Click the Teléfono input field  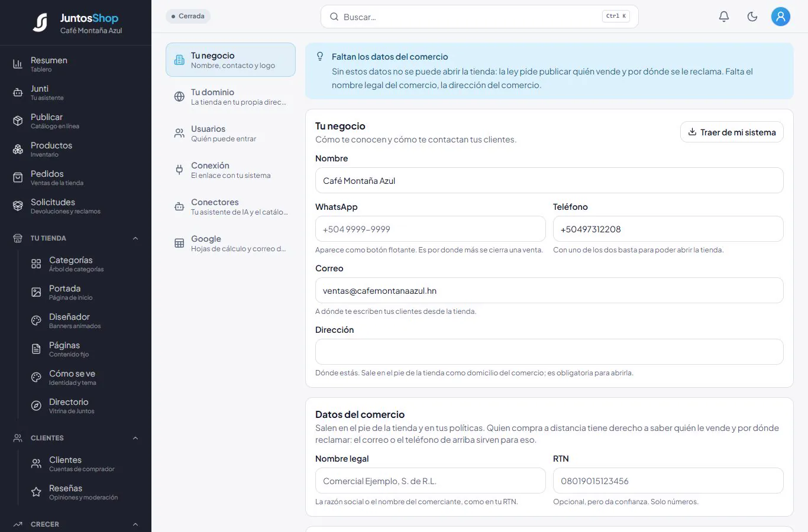pyautogui.click(x=668, y=229)
